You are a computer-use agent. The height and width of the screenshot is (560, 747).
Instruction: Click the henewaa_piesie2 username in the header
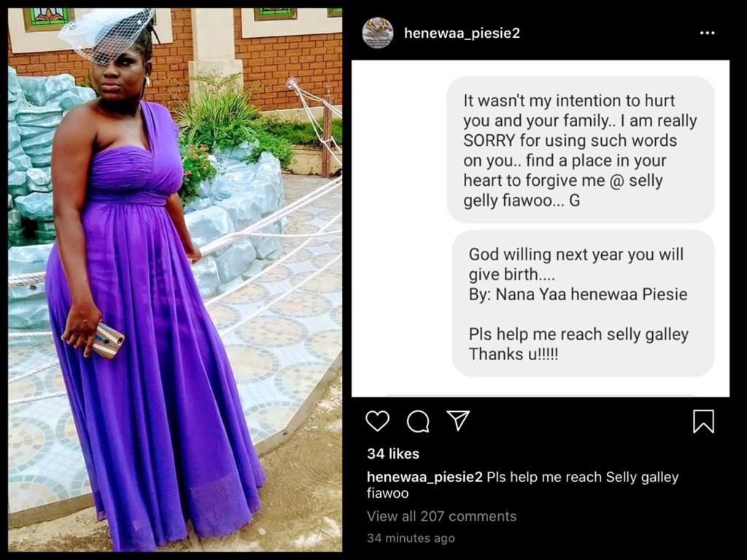pos(462,34)
